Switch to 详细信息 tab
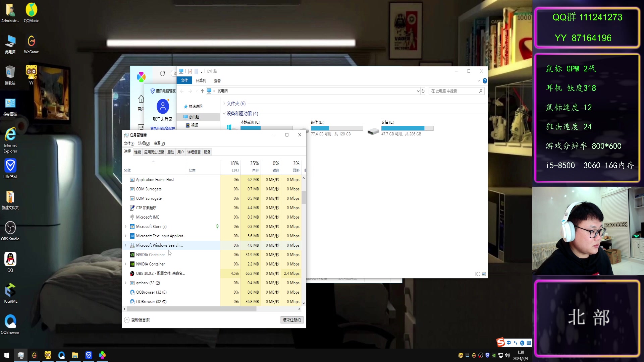The image size is (644, 362). pyautogui.click(x=194, y=152)
